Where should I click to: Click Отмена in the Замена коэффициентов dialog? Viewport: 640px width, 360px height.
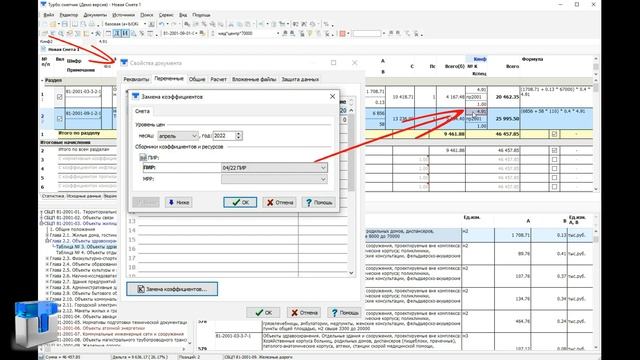pyautogui.click(x=280, y=202)
